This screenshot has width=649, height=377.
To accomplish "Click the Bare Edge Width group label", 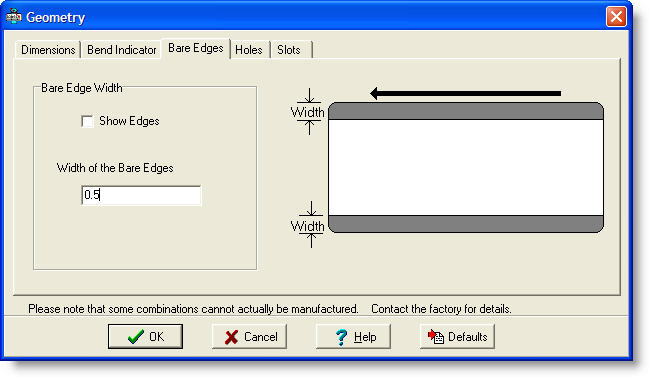I will pyautogui.click(x=82, y=88).
